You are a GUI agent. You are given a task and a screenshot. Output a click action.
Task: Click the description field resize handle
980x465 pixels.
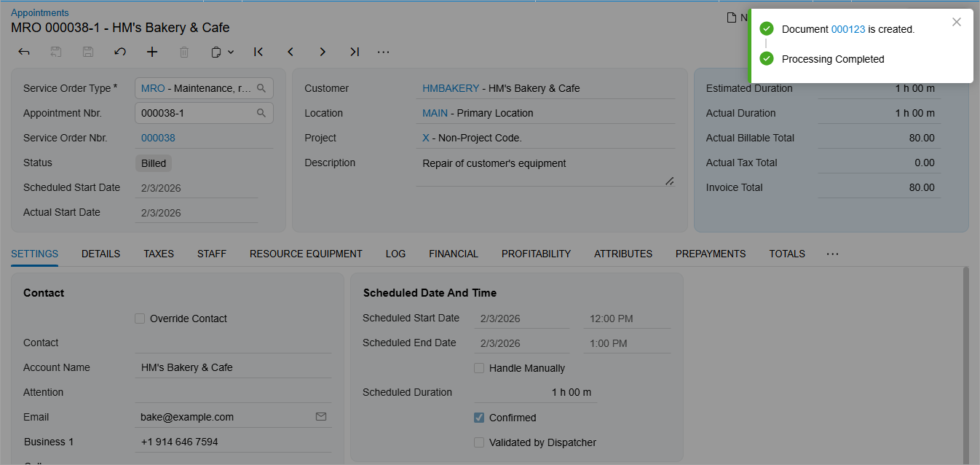click(x=669, y=181)
